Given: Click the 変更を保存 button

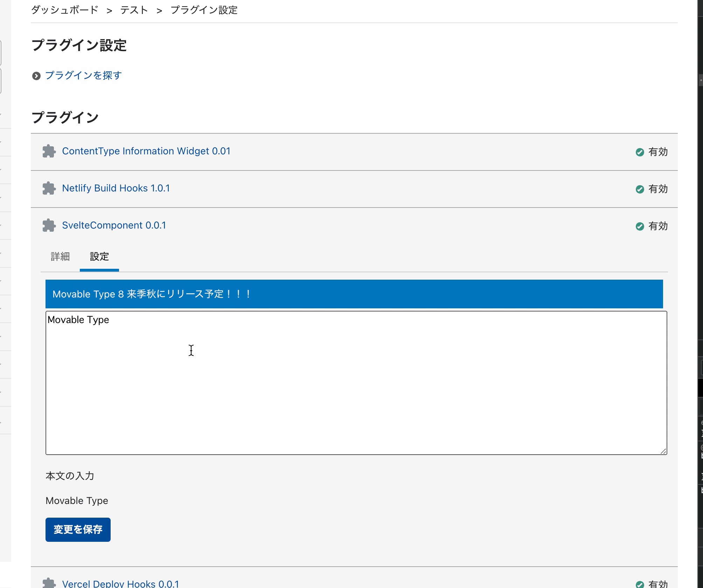Looking at the screenshot, I should (x=78, y=530).
